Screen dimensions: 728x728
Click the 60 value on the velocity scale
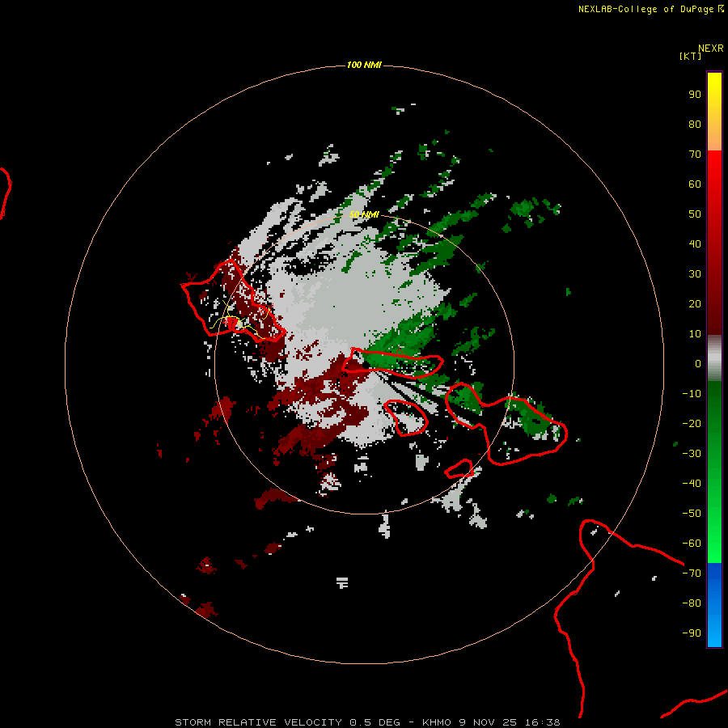pos(695,184)
